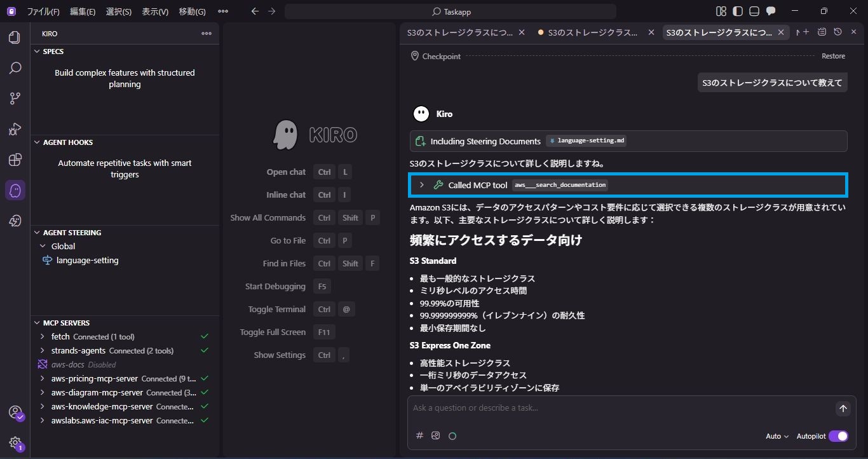
Task: Open Source Control in activity bar
Action: [15, 99]
